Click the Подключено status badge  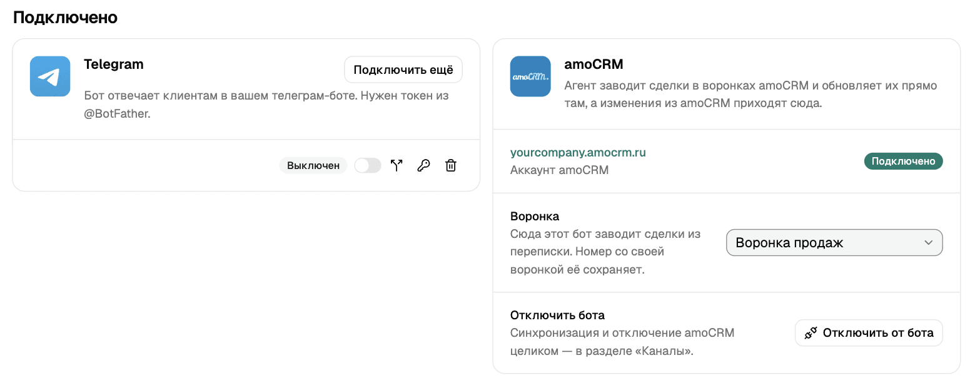(x=903, y=162)
